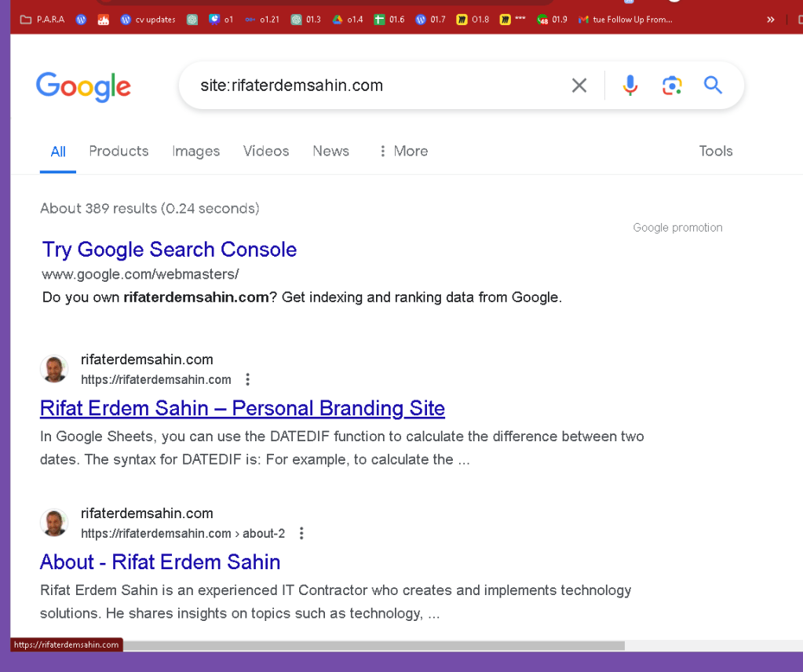Switch to the Videos tab

click(x=266, y=151)
